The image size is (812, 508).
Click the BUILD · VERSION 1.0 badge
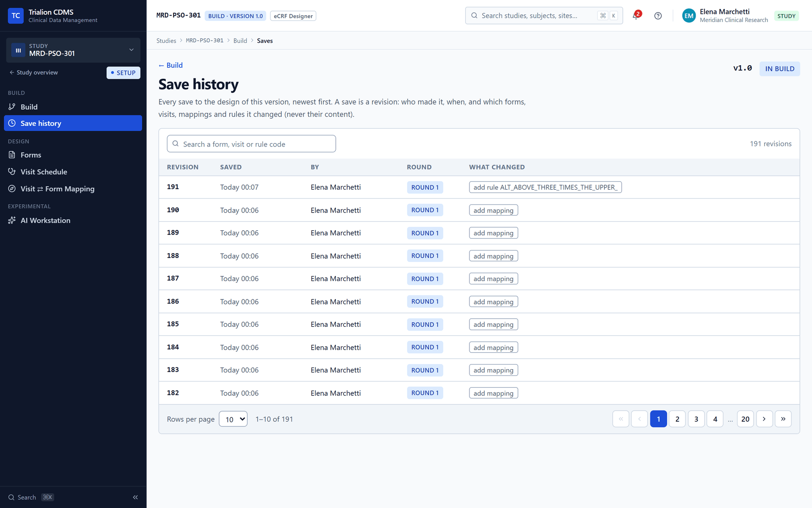coord(235,16)
